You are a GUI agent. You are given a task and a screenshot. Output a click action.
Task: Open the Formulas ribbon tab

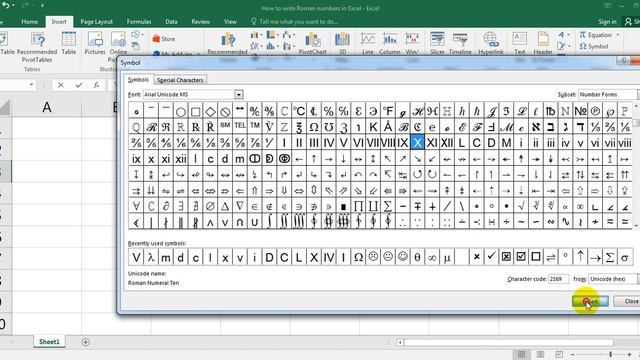(139, 22)
